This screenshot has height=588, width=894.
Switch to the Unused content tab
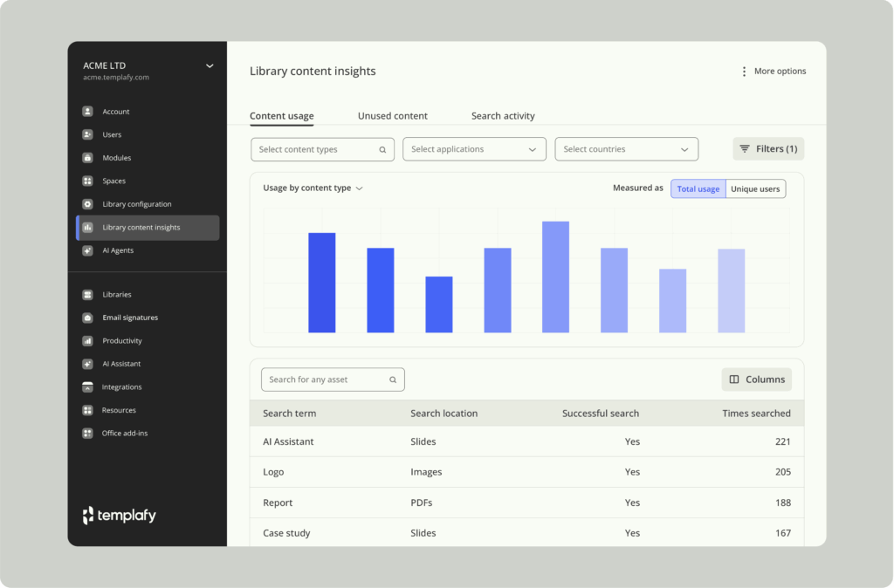[x=392, y=116]
